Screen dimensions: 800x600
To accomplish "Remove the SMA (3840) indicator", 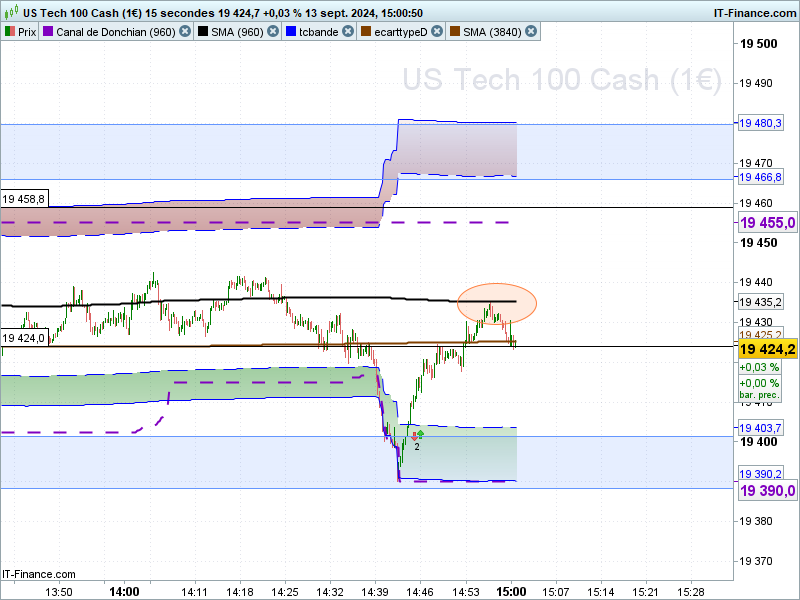I will [x=531, y=32].
